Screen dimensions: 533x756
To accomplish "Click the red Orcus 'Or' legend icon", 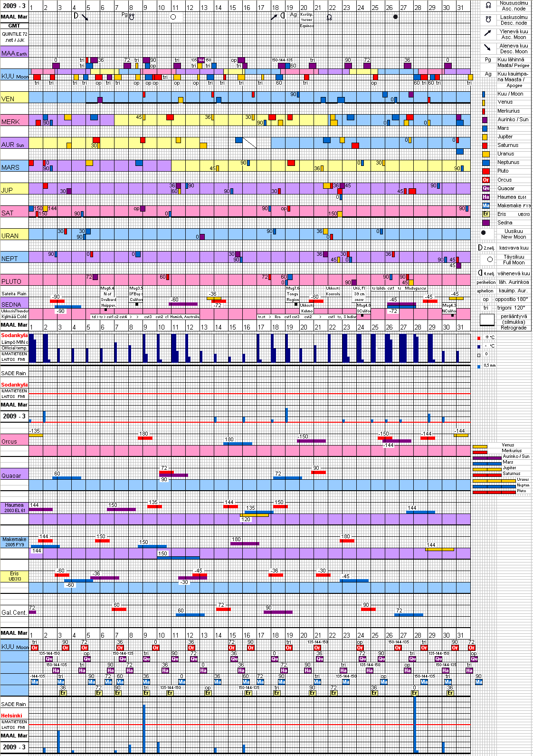I will [485, 180].
